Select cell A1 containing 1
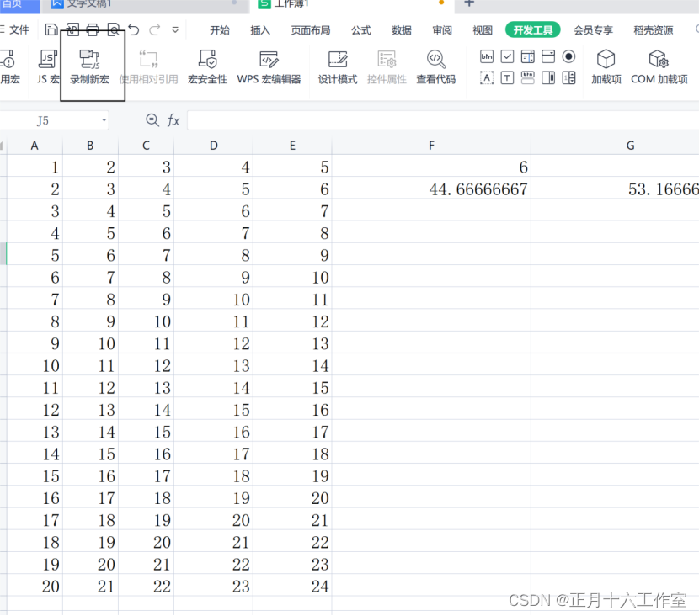This screenshot has width=699, height=616. point(35,167)
